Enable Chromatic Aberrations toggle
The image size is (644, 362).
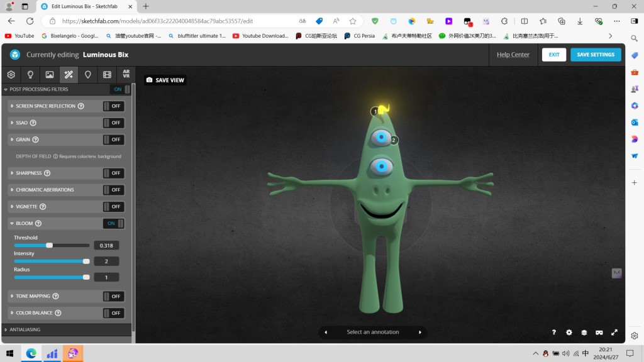pyautogui.click(x=113, y=190)
